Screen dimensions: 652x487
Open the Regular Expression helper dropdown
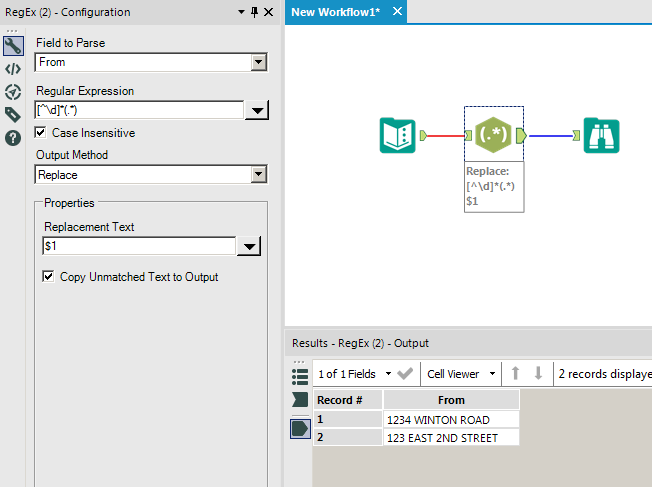coord(256,111)
